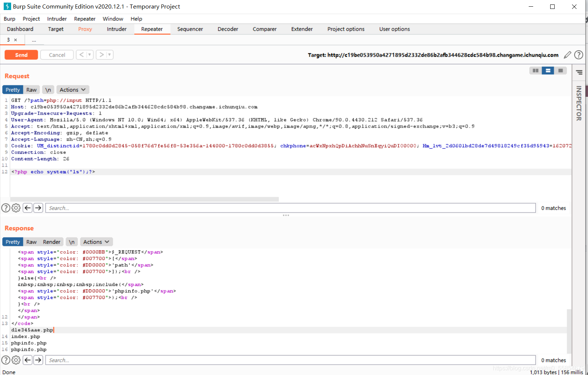Image resolution: width=588 pixels, height=375 pixels.
Task: Open Request Actions dropdown
Action: click(73, 90)
